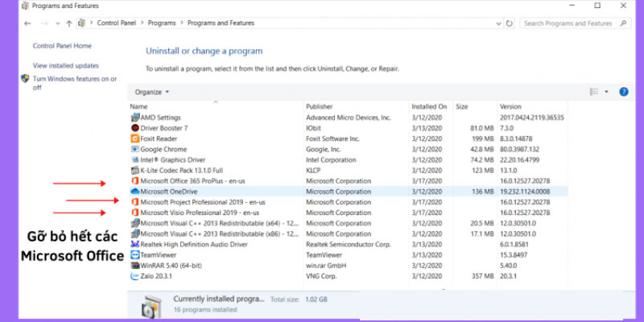Open the Organize dropdown menu
644x322 pixels.
click(152, 93)
